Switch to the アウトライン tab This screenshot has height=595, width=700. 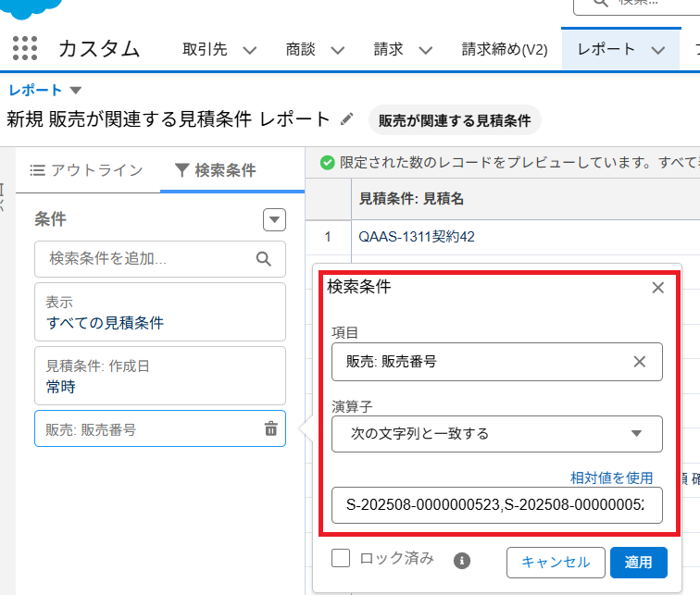coord(87,170)
